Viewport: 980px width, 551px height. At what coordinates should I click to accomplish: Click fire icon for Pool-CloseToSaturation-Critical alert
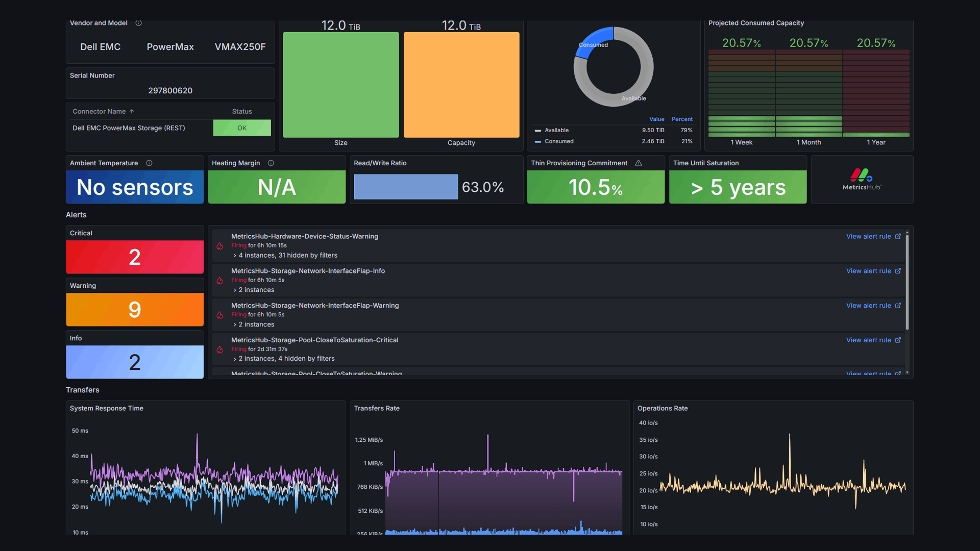pos(220,349)
